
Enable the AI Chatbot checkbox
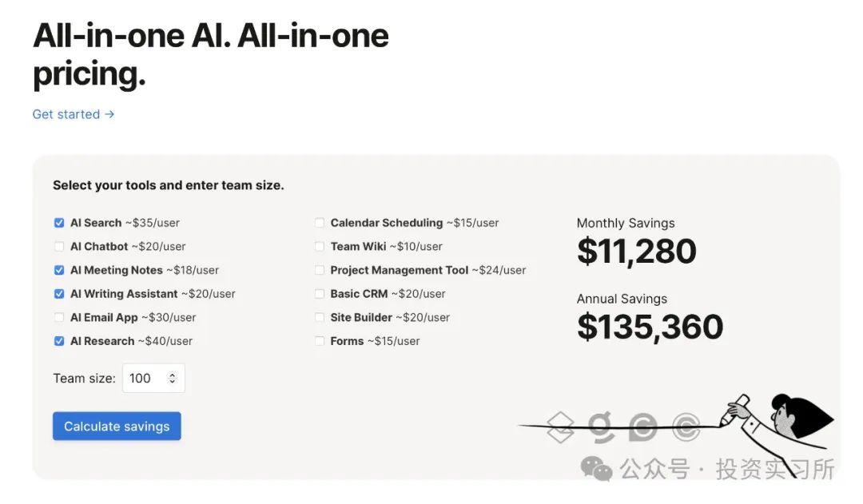59,247
